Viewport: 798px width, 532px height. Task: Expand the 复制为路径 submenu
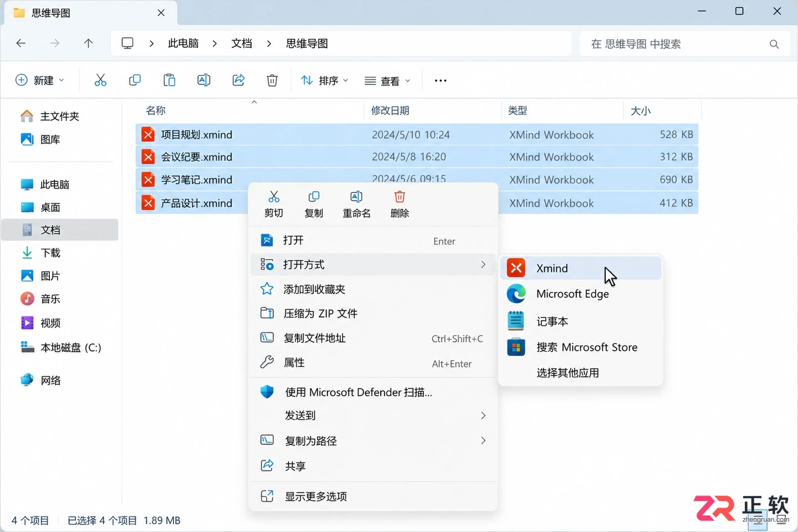click(373, 441)
